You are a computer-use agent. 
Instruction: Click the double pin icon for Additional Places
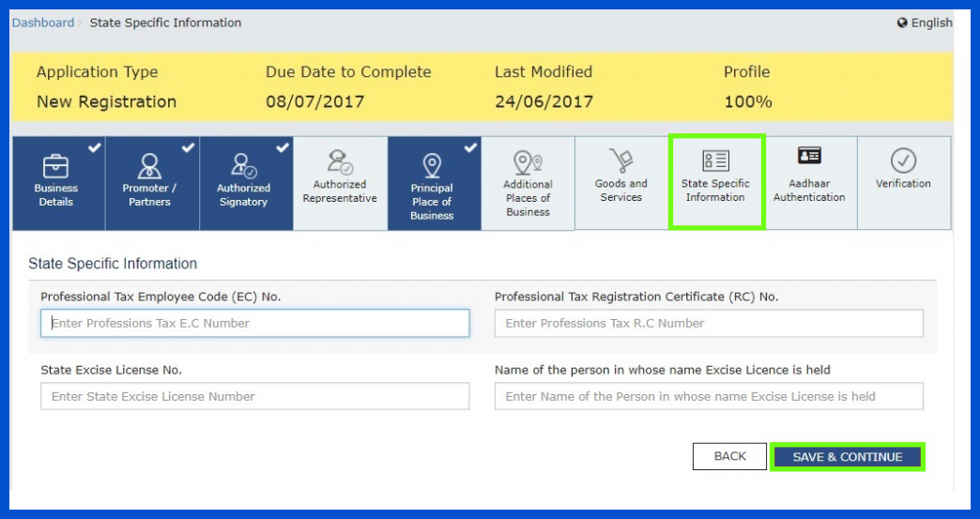click(528, 162)
